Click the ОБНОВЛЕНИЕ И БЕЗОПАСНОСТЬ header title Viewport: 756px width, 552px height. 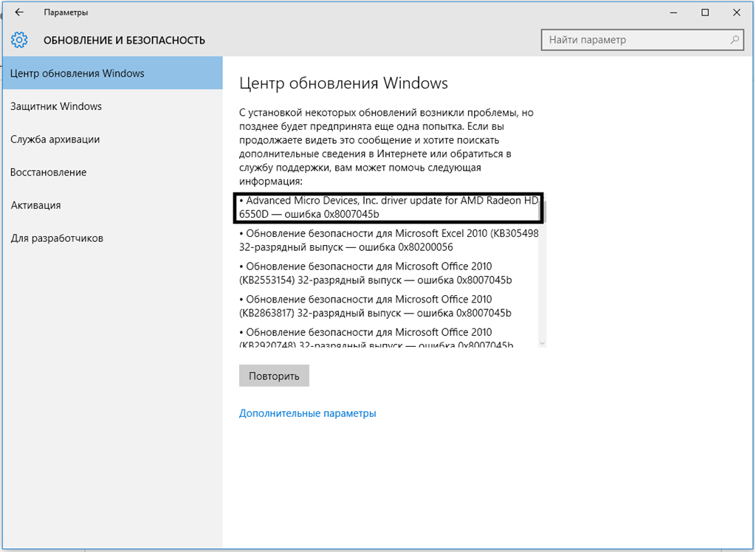pyautogui.click(x=124, y=41)
